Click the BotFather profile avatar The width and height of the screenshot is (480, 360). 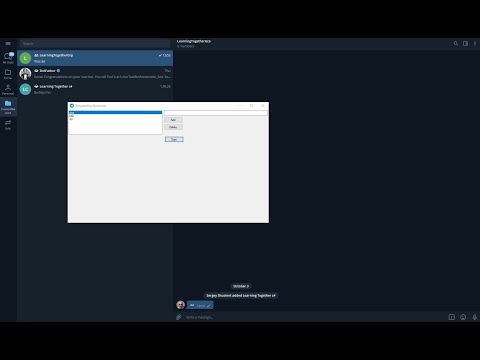click(25, 74)
